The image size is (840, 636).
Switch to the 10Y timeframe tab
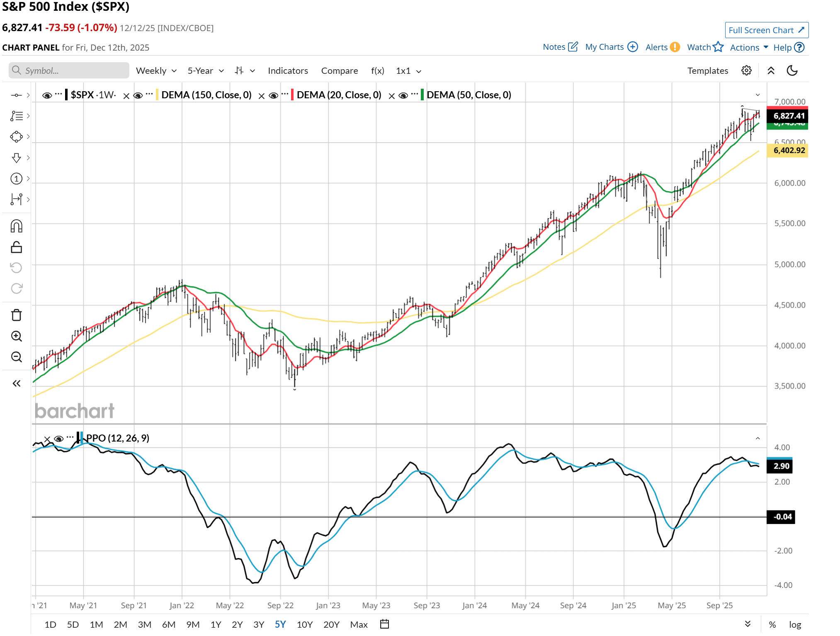tap(305, 624)
